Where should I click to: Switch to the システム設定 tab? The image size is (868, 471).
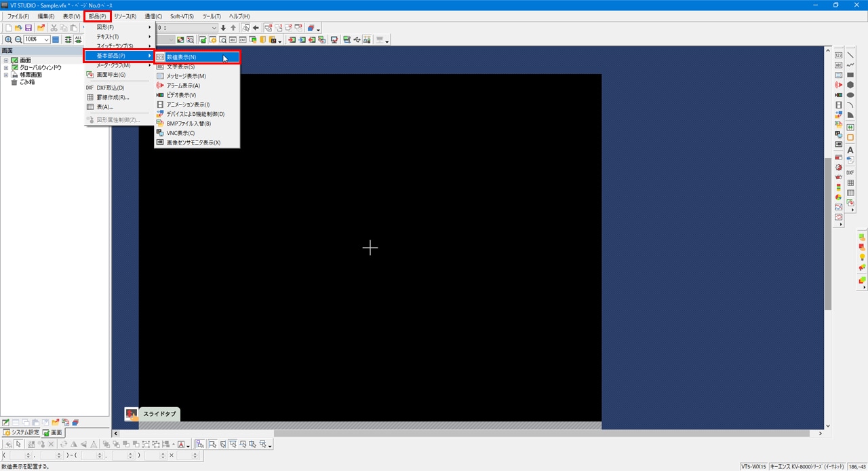tap(20, 432)
